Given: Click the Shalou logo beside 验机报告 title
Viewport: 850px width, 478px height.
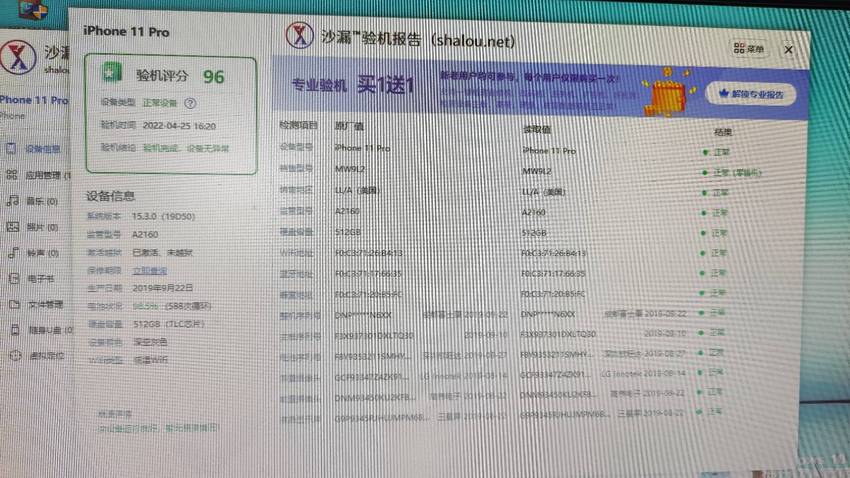Looking at the screenshot, I should 299,35.
